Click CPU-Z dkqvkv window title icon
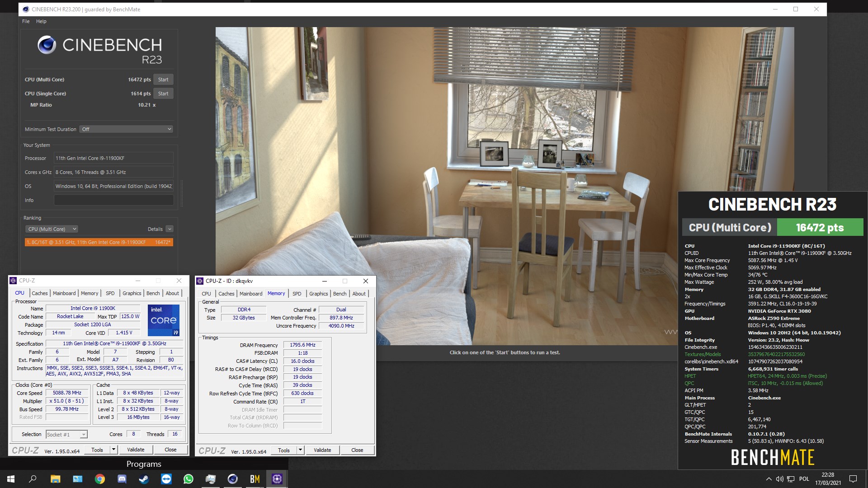Screen dimensions: 868x488 click(x=200, y=281)
